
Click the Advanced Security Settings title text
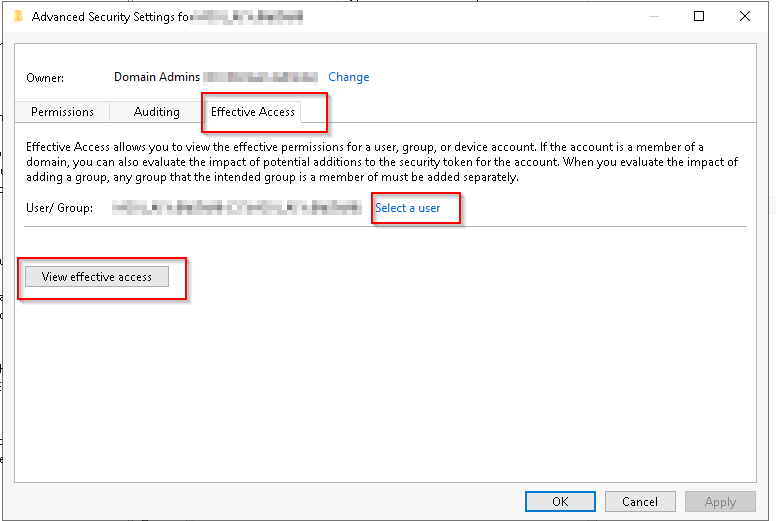(110, 16)
